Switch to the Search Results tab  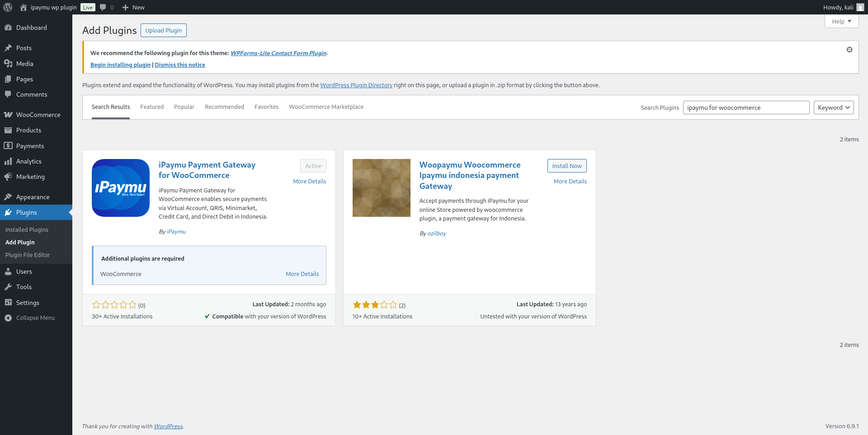pyautogui.click(x=111, y=107)
